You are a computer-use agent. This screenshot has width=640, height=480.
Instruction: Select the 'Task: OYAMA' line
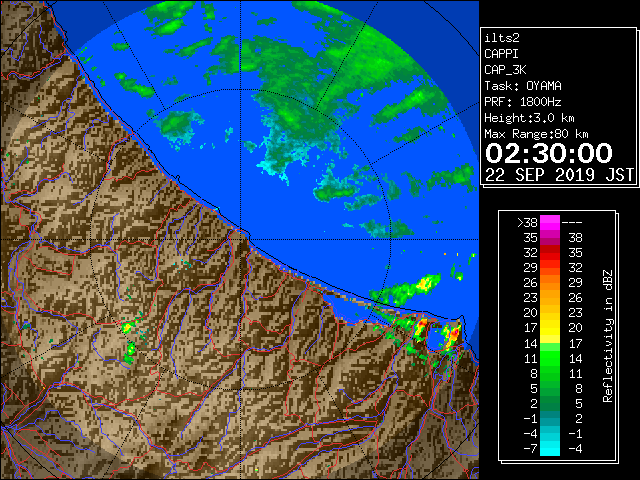[x=523, y=86]
